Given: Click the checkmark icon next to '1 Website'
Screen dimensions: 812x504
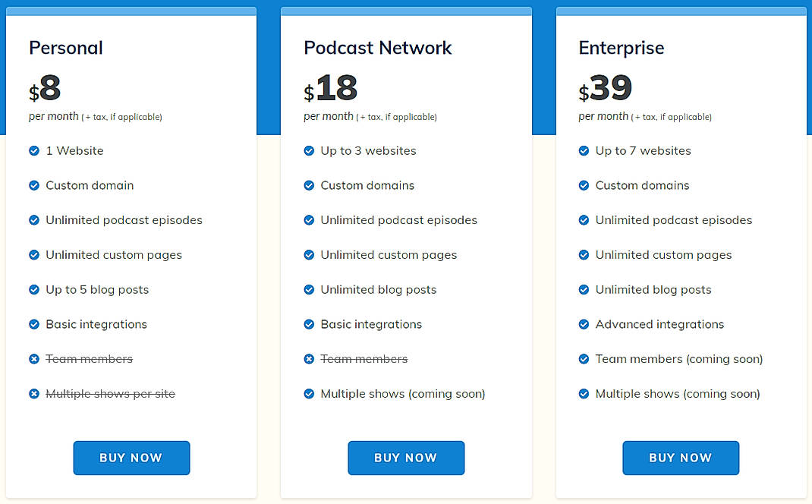Looking at the screenshot, I should tap(34, 150).
